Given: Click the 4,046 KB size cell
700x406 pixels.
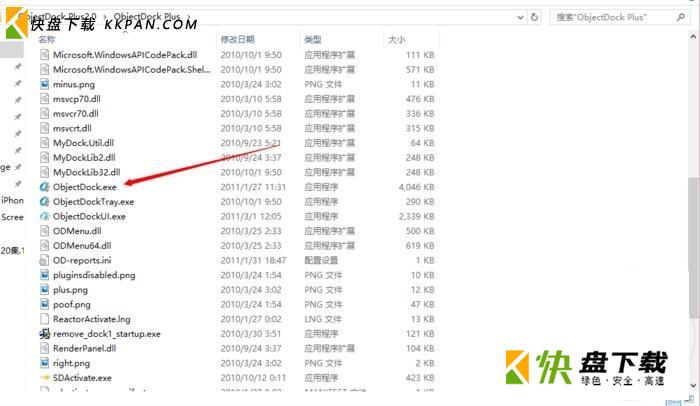Looking at the screenshot, I should [417, 187].
